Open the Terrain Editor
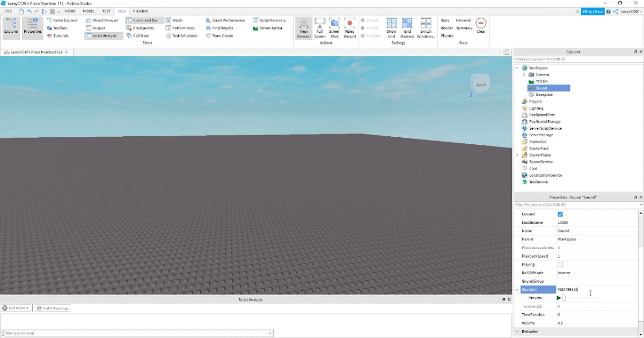644x338 pixels. [x=267, y=28]
